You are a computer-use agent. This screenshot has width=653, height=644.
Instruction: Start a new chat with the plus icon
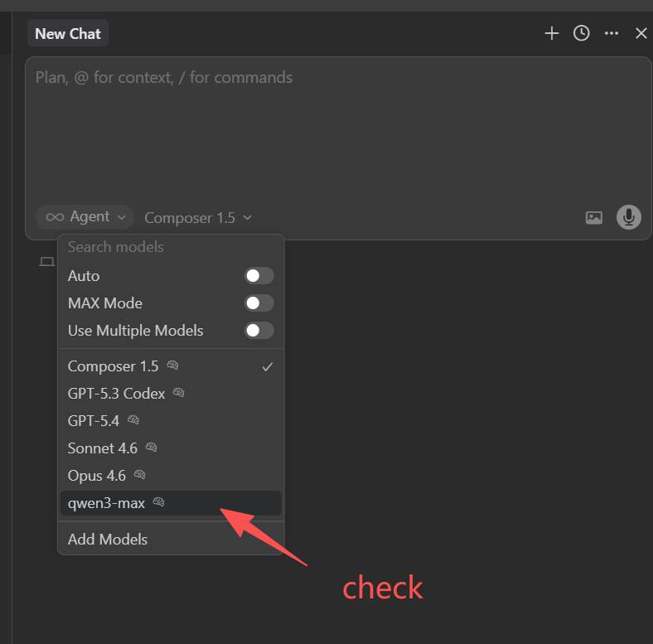(551, 33)
